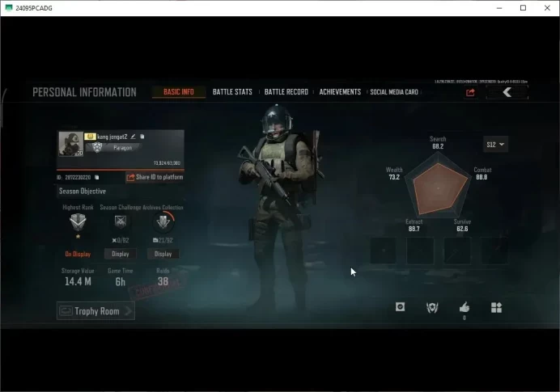The image size is (560, 392).
Task: Copy the player ID 2872230220 with copy icon
Action: pos(97,177)
